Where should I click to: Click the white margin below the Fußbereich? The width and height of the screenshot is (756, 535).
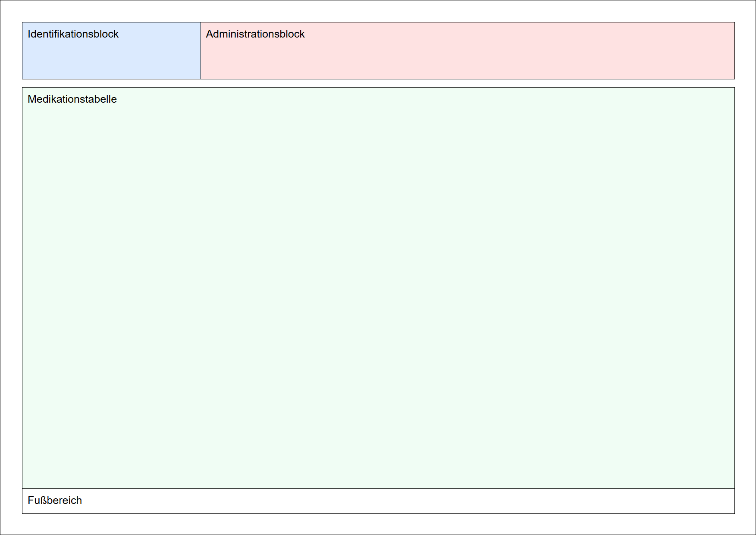tap(378, 524)
